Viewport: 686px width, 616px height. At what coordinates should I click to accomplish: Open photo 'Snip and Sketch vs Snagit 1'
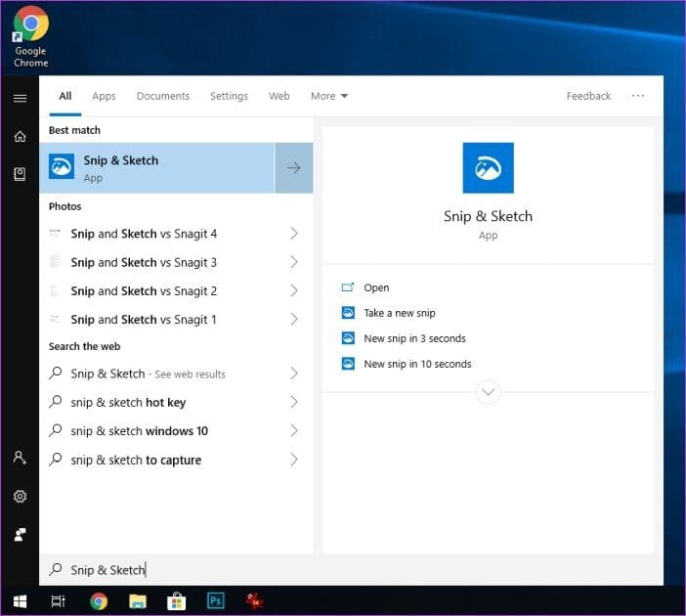176,320
